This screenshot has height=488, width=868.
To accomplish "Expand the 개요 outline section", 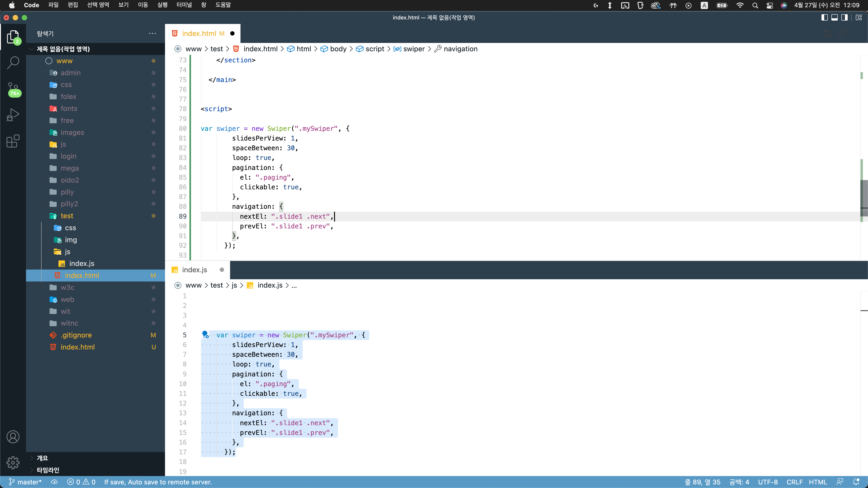I will (x=95, y=458).
